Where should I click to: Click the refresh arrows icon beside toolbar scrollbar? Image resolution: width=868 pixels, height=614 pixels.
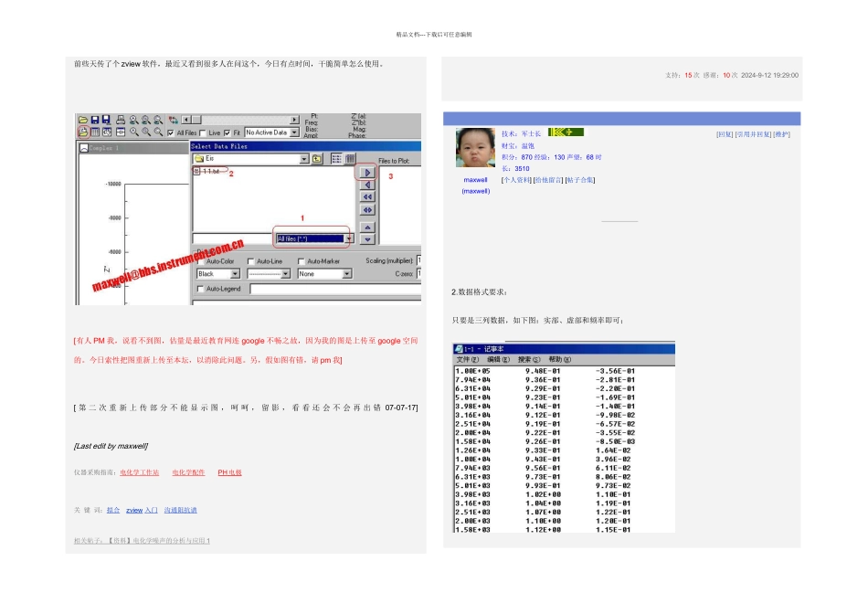tap(174, 120)
